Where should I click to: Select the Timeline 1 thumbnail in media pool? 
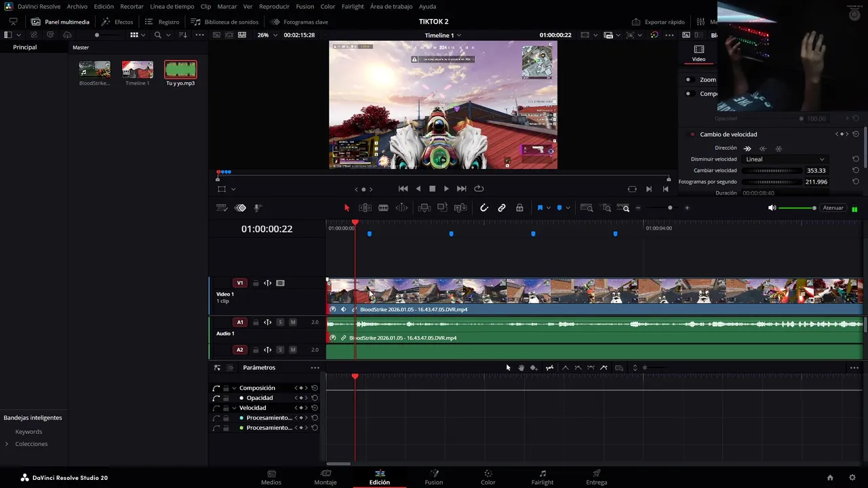(x=138, y=69)
